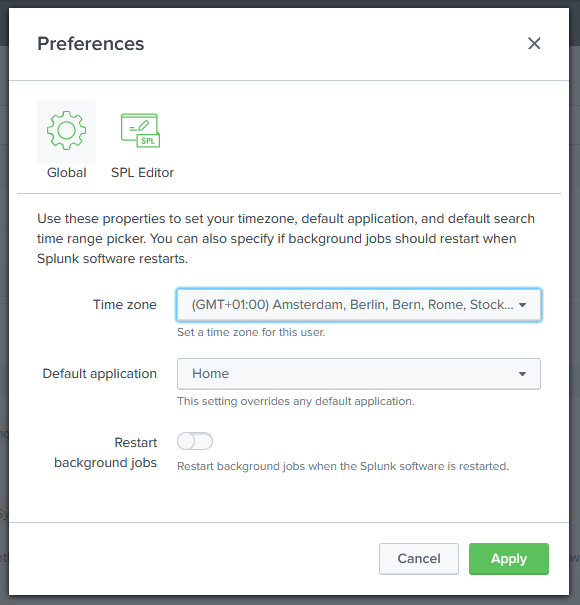Open the SPL Editor icon
The height and width of the screenshot is (605, 580).
[140, 130]
